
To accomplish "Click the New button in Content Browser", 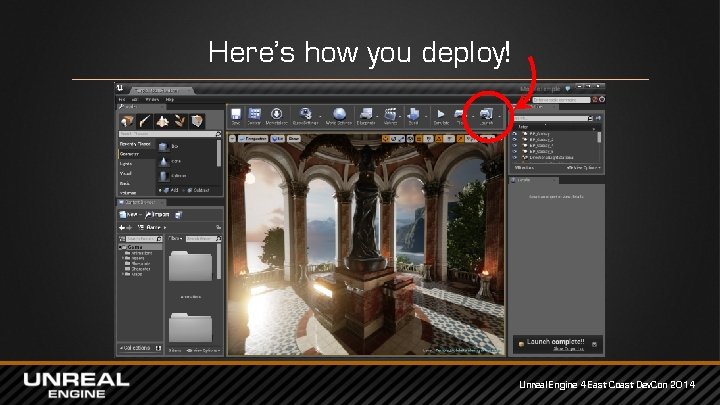I will tap(129, 214).
